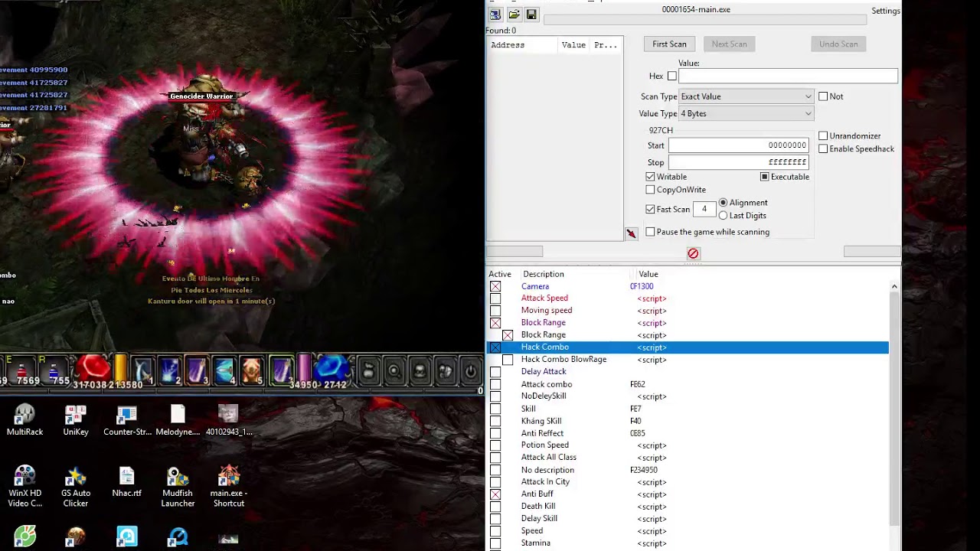Uncheck the Writable checkbox
This screenshot has height=551, width=980.
coord(650,177)
